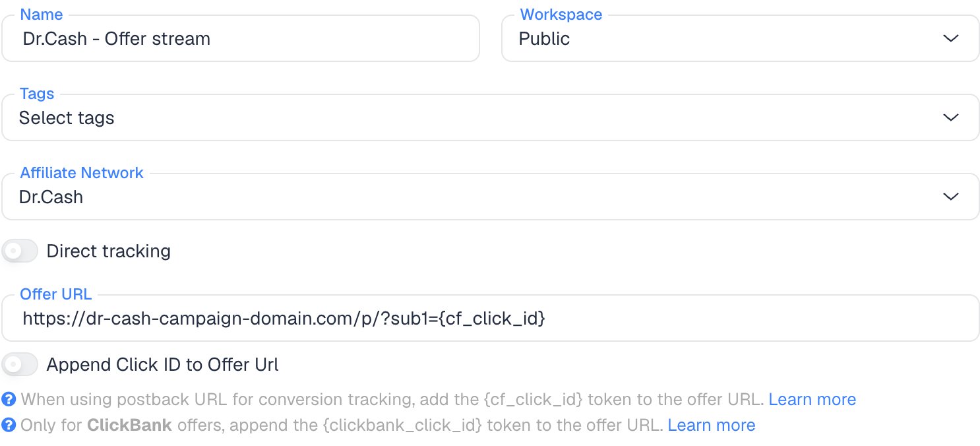Click the Name field label
Screen dimensions: 980x446
coord(42,15)
